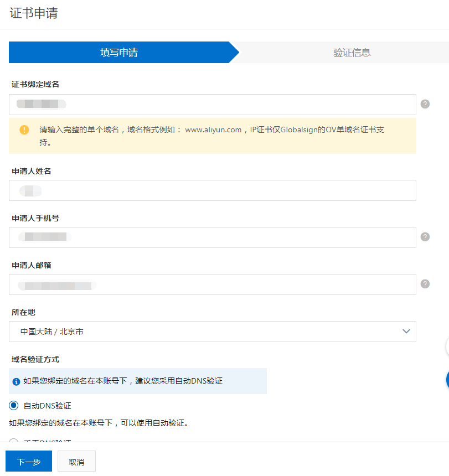Click help icon beside 申请人邮箱 field
Viewport: 449px width, 476px height.
pyautogui.click(x=425, y=284)
